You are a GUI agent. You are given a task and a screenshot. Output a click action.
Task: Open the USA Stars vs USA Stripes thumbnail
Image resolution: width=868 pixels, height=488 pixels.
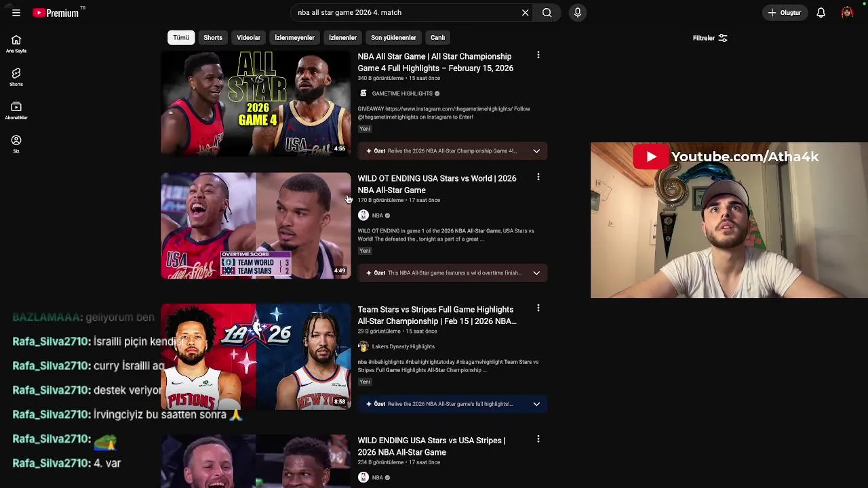click(256, 461)
